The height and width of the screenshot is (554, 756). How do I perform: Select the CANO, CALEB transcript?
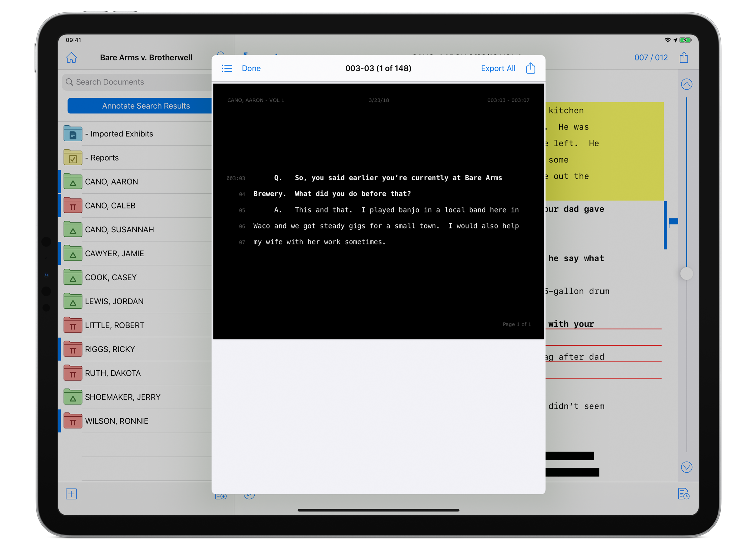tap(111, 205)
